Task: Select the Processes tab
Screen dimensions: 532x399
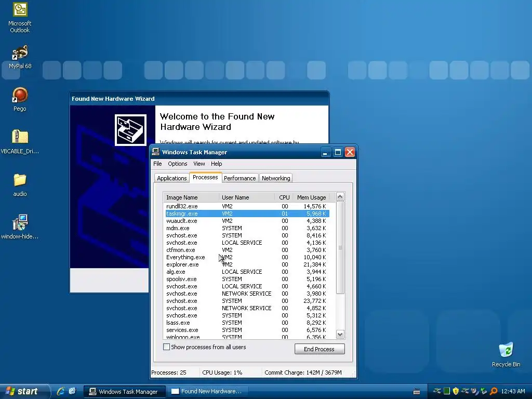Action: tap(205, 177)
